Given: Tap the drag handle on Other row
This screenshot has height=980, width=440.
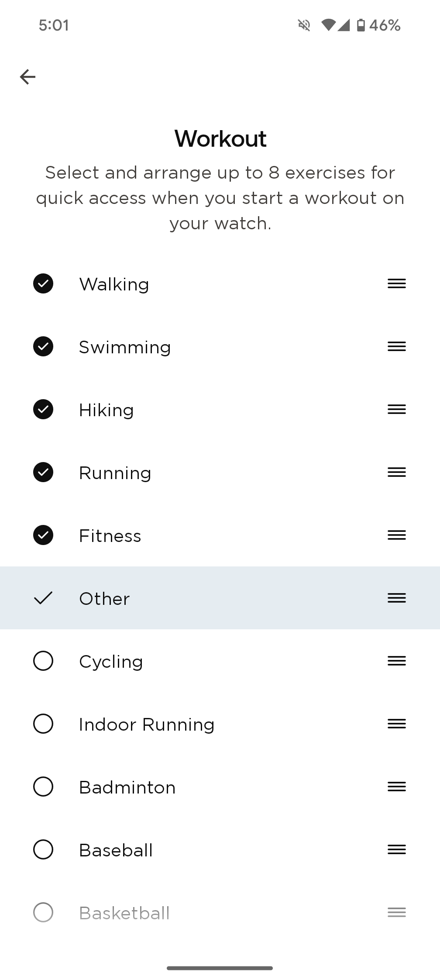Looking at the screenshot, I should coord(396,598).
